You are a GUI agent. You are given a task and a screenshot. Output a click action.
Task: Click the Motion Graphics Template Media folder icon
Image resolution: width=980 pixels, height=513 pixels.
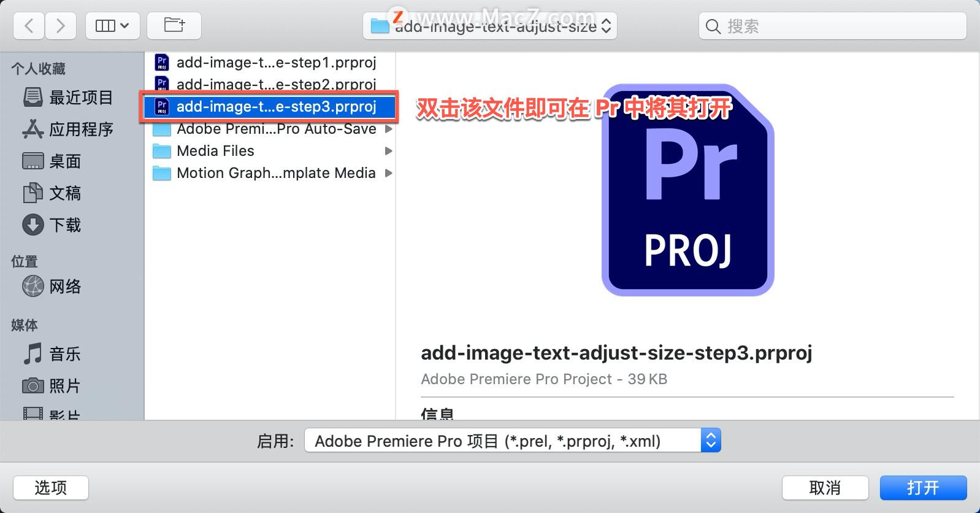point(162,173)
